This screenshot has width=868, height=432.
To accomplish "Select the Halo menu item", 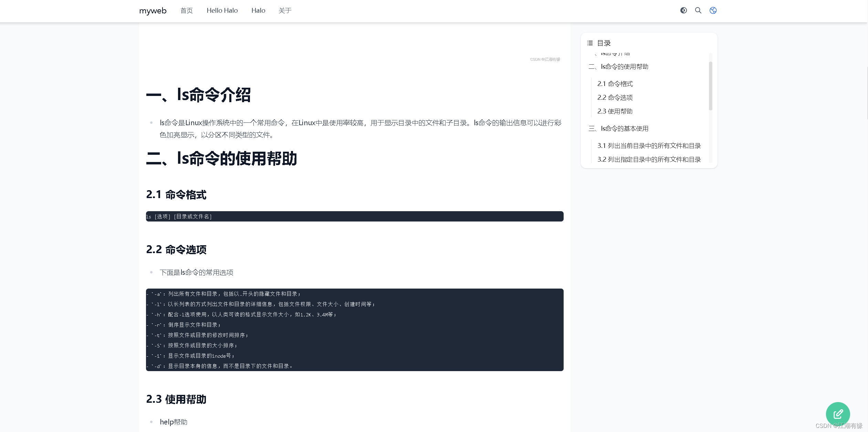I will click(x=258, y=11).
